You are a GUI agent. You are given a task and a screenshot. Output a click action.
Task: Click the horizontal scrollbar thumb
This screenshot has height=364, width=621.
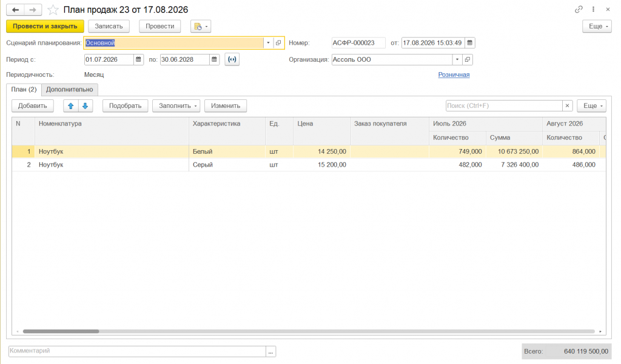point(61,331)
